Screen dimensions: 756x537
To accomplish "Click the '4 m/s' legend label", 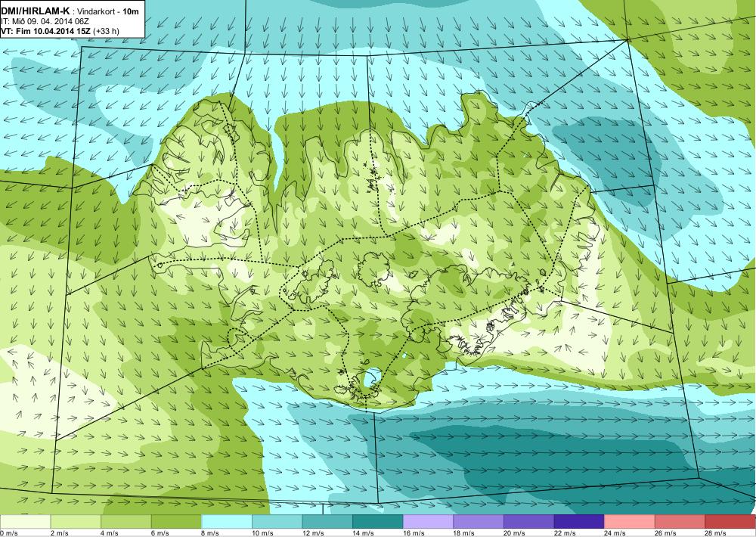I will point(110,533).
